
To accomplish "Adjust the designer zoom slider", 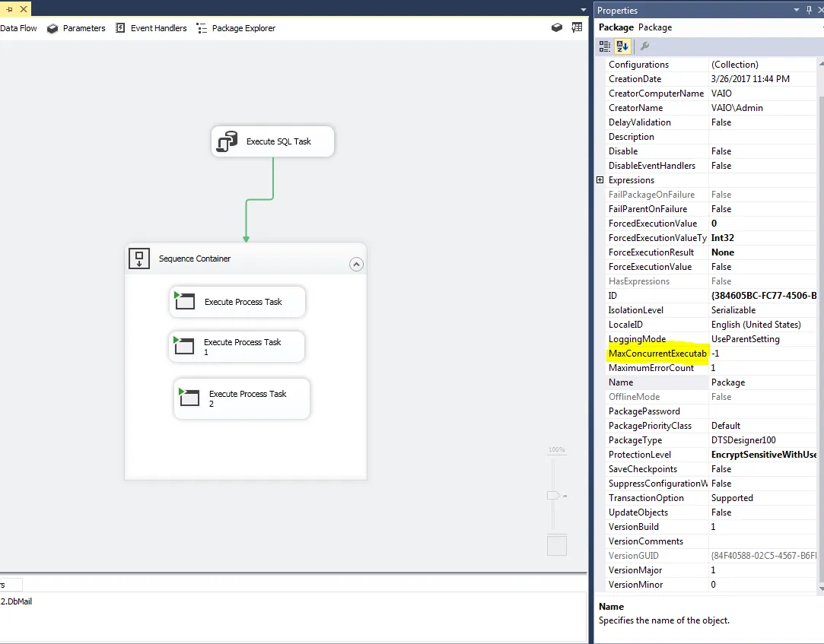I will 553,495.
